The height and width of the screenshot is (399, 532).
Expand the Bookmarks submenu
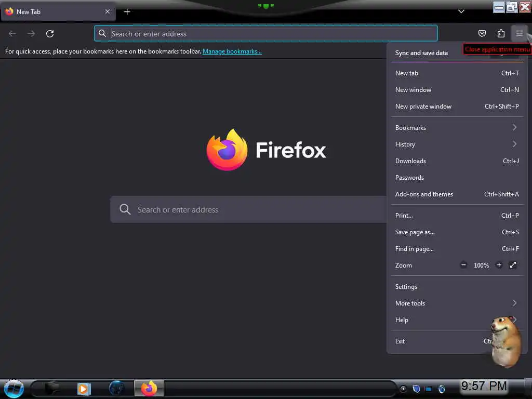[x=457, y=128]
